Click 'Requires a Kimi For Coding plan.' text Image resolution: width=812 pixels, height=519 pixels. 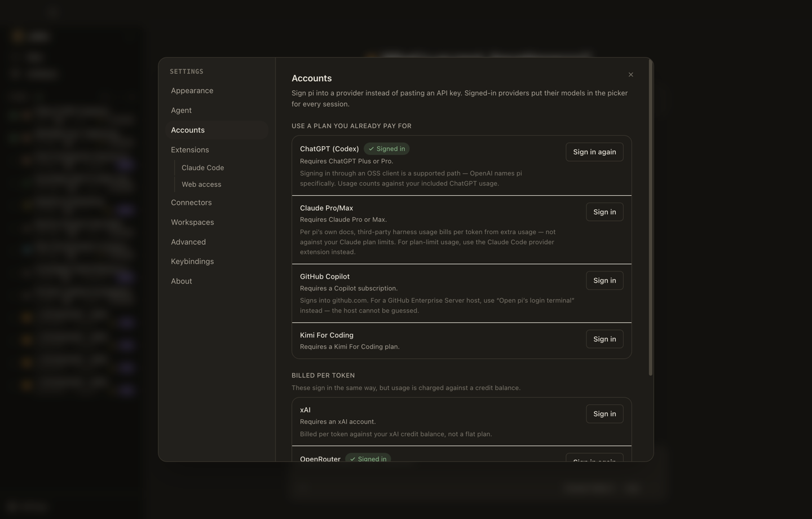(350, 347)
